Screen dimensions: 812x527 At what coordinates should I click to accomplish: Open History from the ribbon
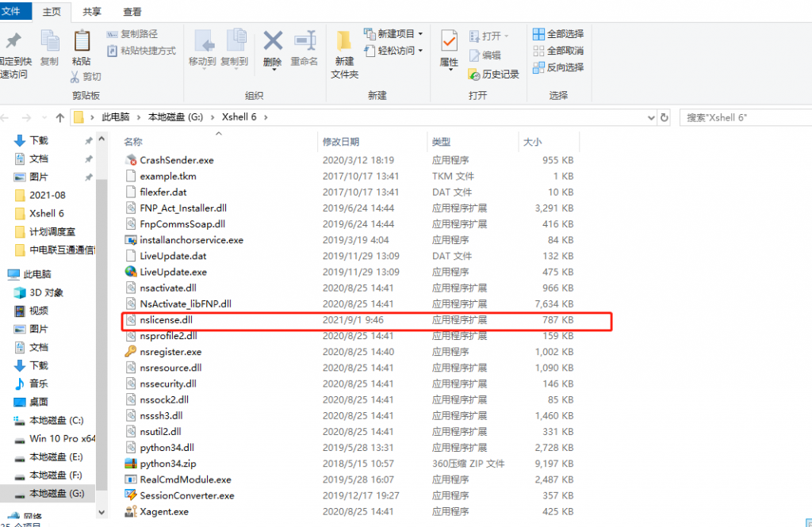coord(493,74)
